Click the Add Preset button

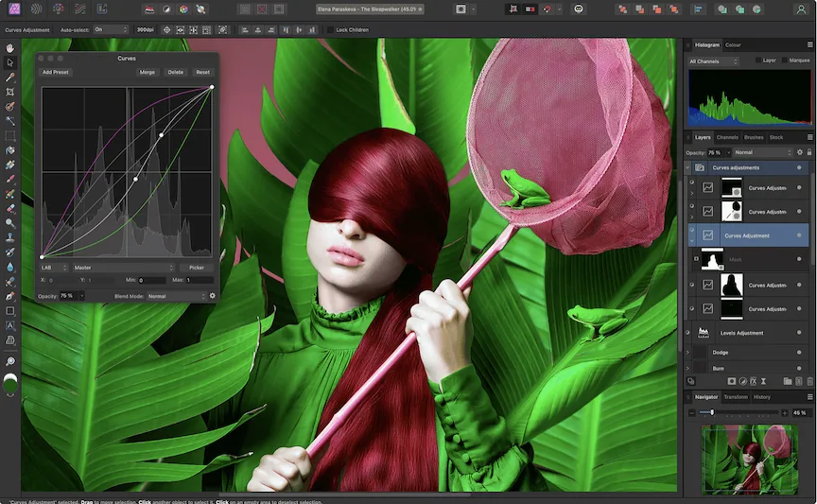(x=55, y=72)
